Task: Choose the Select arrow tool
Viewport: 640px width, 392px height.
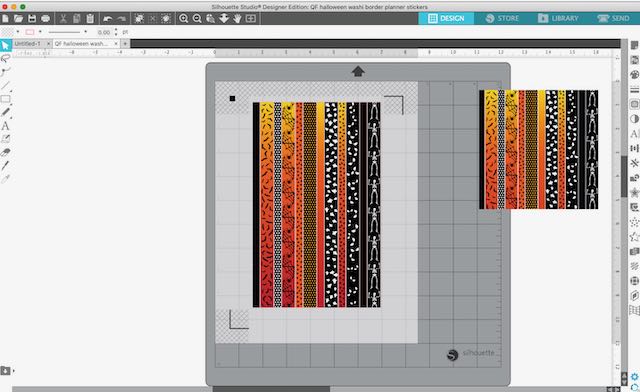Action: [x=5, y=45]
